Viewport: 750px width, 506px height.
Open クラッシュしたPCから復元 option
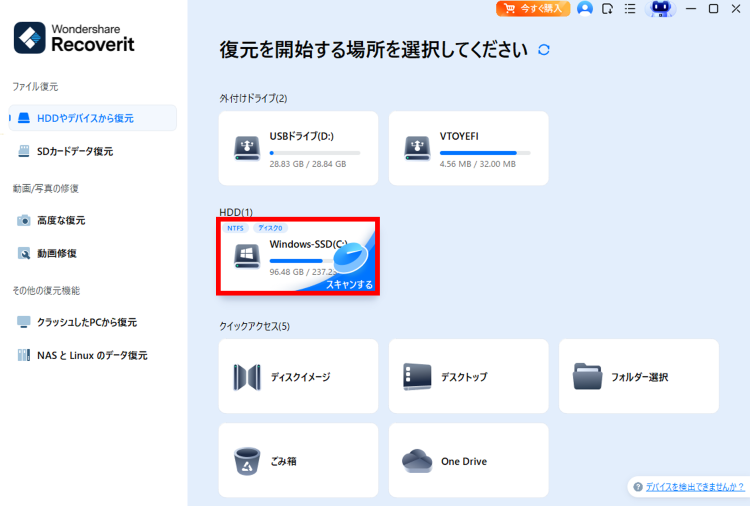87,322
